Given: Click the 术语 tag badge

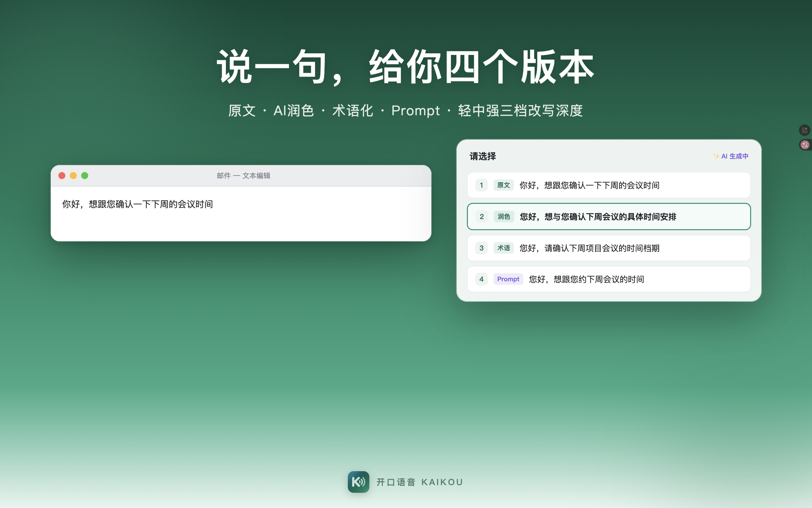Looking at the screenshot, I should click(503, 248).
